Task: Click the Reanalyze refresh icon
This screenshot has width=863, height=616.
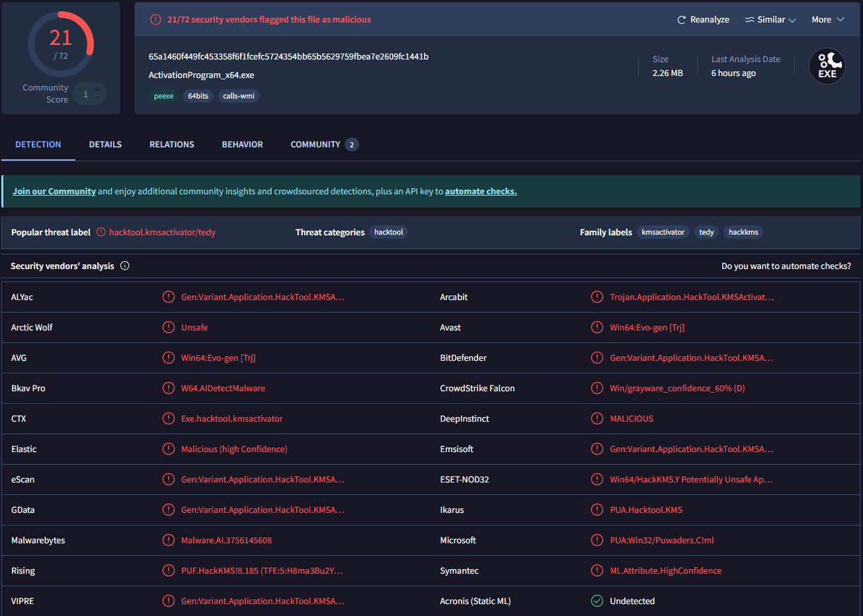Action: click(x=681, y=20)
